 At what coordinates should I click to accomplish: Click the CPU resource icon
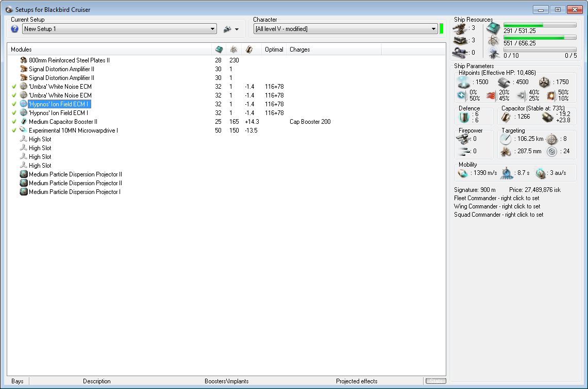pos(494,28)
